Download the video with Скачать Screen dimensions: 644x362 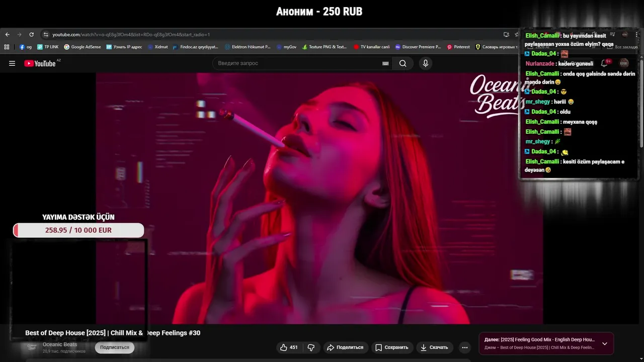tap(434, 347)
